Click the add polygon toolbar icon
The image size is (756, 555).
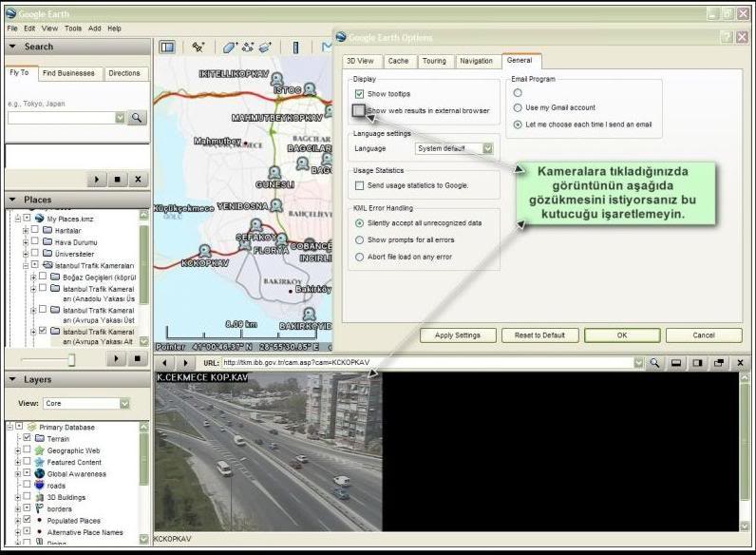tap(229, 47)
